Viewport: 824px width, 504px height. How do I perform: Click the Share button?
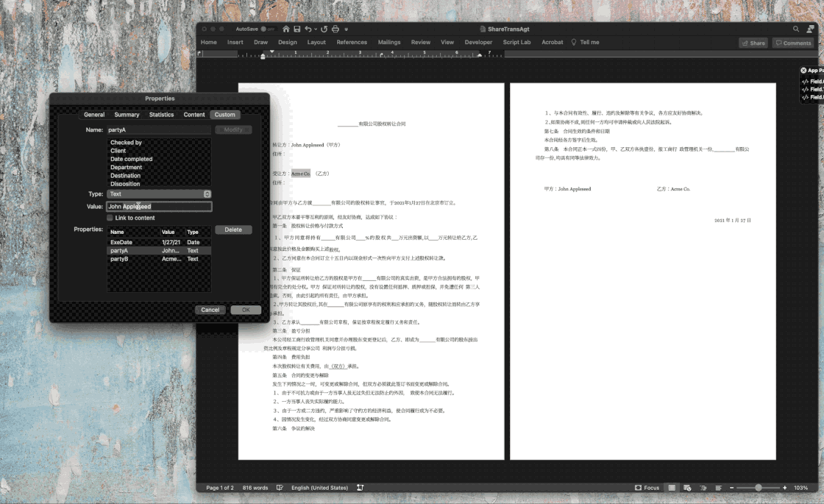pos(753,43)
